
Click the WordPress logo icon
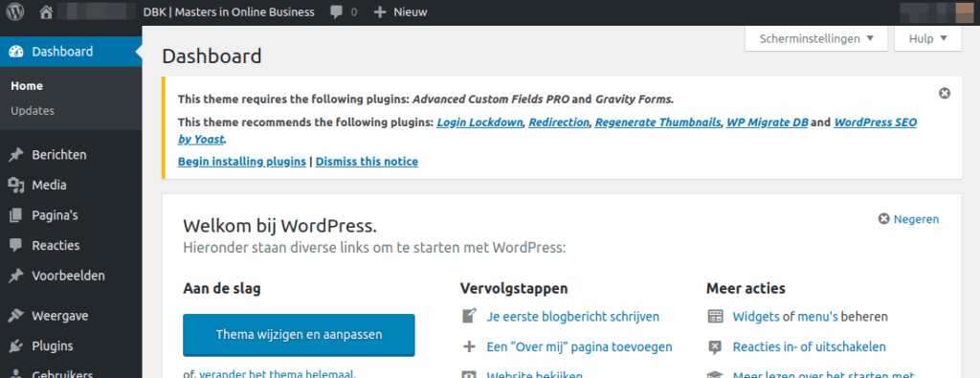(15, 11)
